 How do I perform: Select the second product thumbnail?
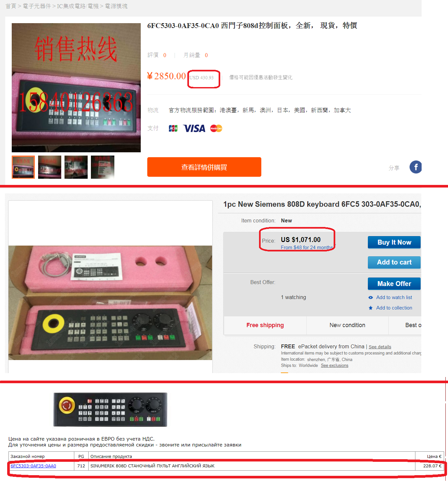point(50,167)
